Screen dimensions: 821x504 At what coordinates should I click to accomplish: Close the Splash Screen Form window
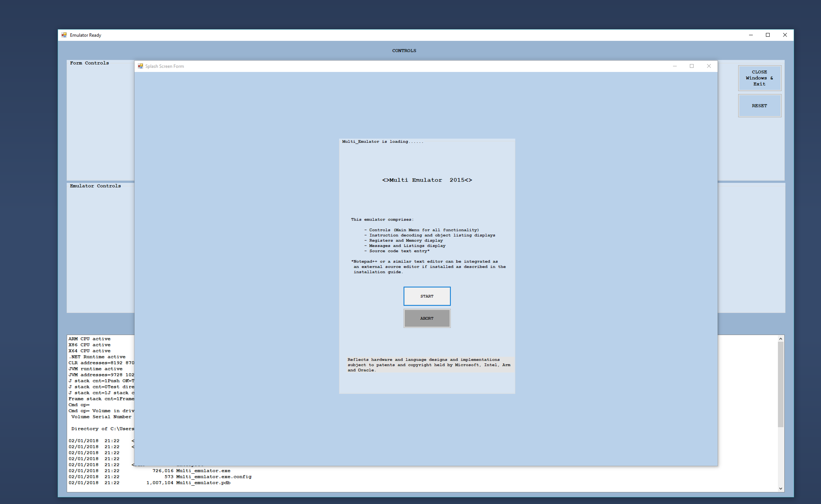709,66
